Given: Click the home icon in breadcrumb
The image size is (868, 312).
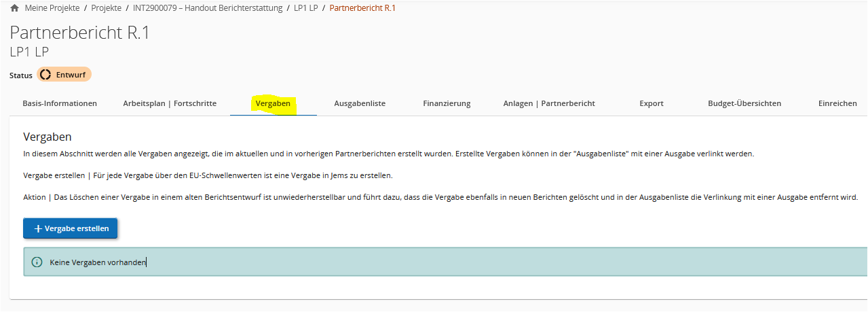Looking at the screenshot, I should tap(15, 8).
